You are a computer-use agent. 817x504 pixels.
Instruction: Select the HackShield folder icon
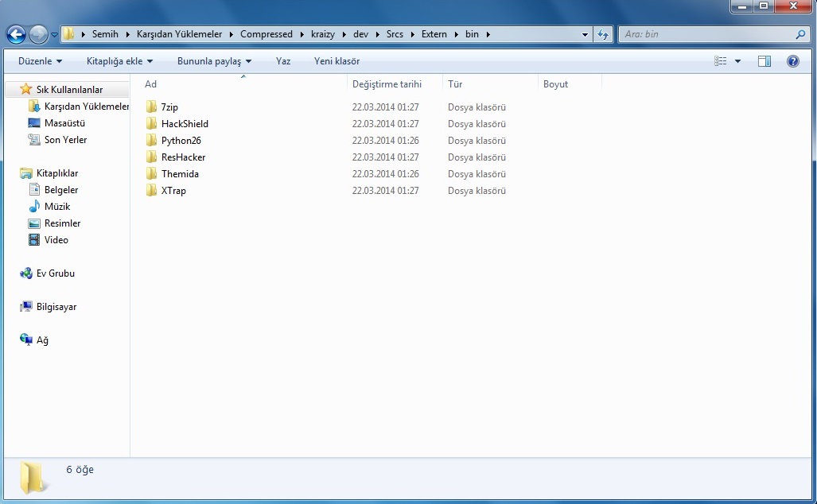coord(152,123)
